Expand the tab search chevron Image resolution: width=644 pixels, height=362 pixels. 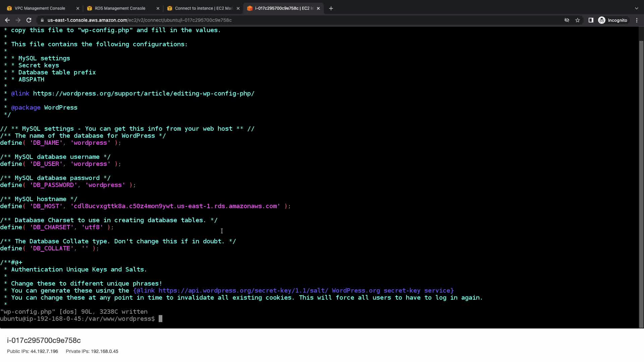pyautogui.click(x=637, y=8)
